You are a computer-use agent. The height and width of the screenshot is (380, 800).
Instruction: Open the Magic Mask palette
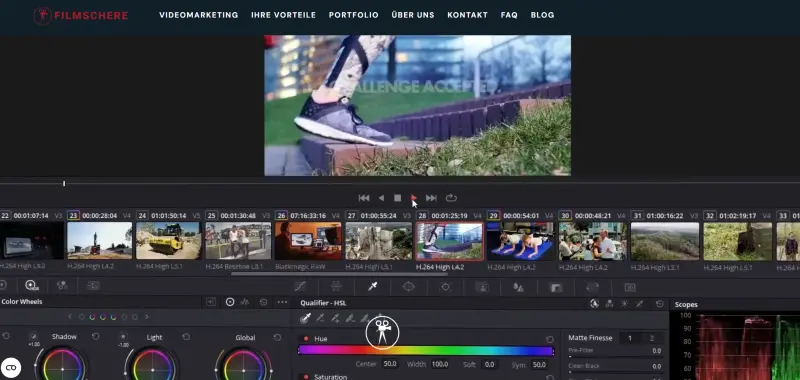pyautogui.click(x=482, y=287)
